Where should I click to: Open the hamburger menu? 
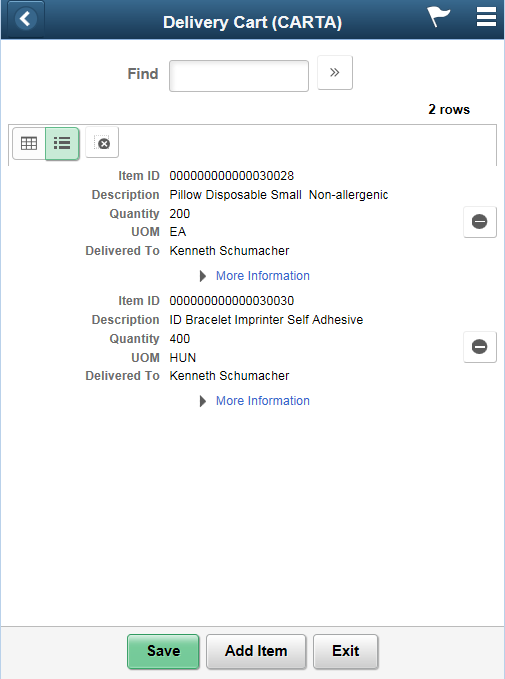(486, 17)
